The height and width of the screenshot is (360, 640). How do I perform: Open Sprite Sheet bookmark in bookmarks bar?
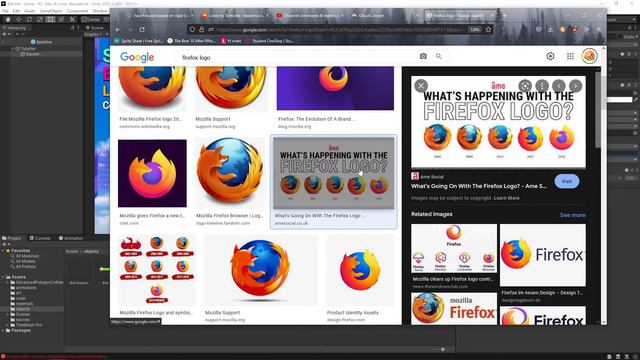pyautogui.click(x=139, y=41)
